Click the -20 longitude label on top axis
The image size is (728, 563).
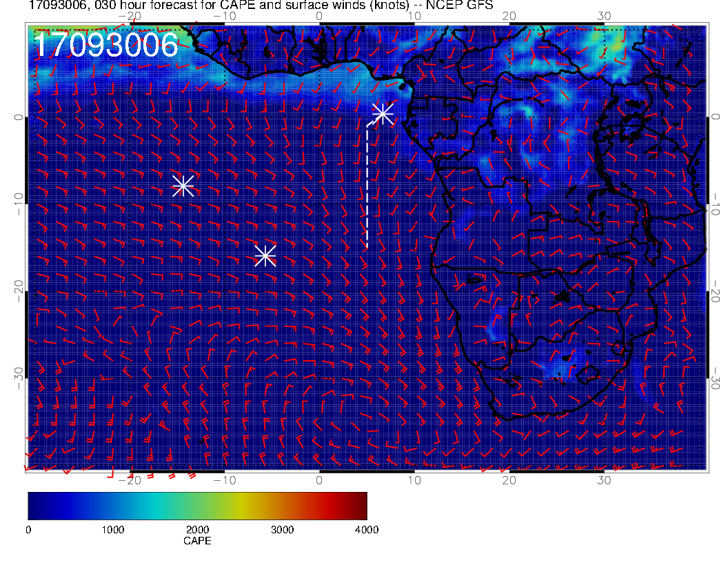(130, 16)
